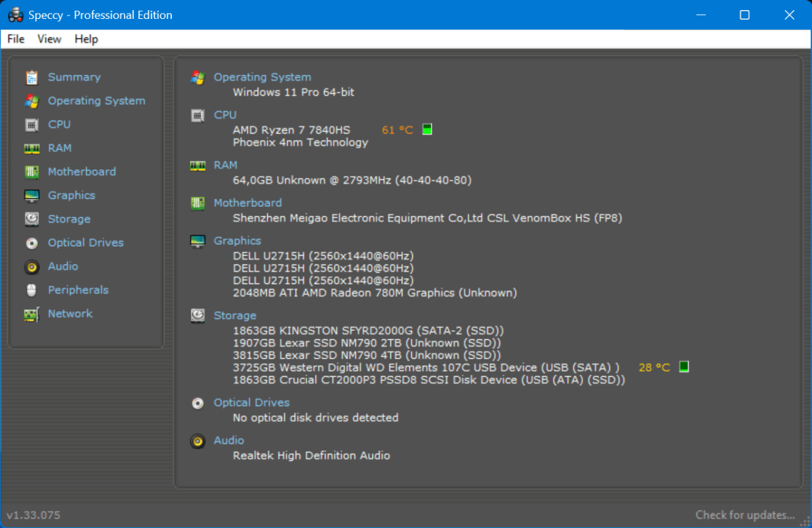Viewport: 812px width, 528px height.
Task: Open the File menu
Action: 16,39
